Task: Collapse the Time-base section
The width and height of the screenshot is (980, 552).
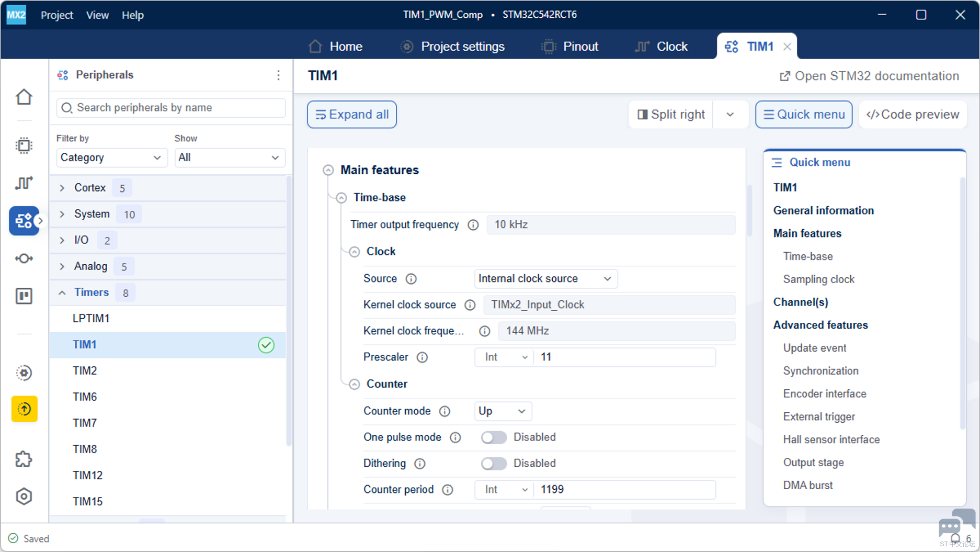Action: (x=341, y=198)
